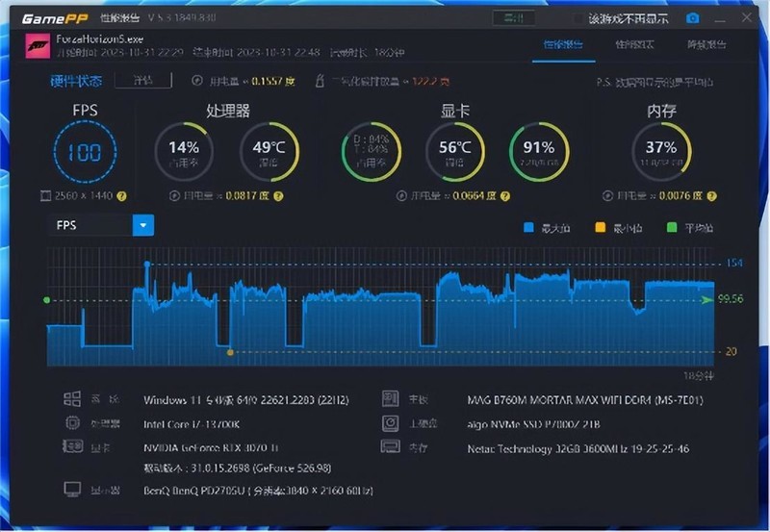Click the monitor icon beside BenQ PD2705U
The width and height of the screenshot is (770, 532).
(x=73, y=489)
